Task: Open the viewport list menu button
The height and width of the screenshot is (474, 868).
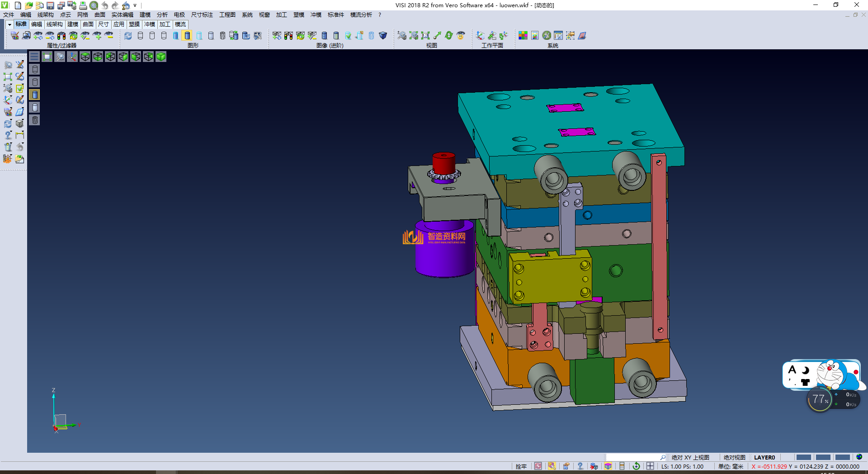Action: coord(34,57)
